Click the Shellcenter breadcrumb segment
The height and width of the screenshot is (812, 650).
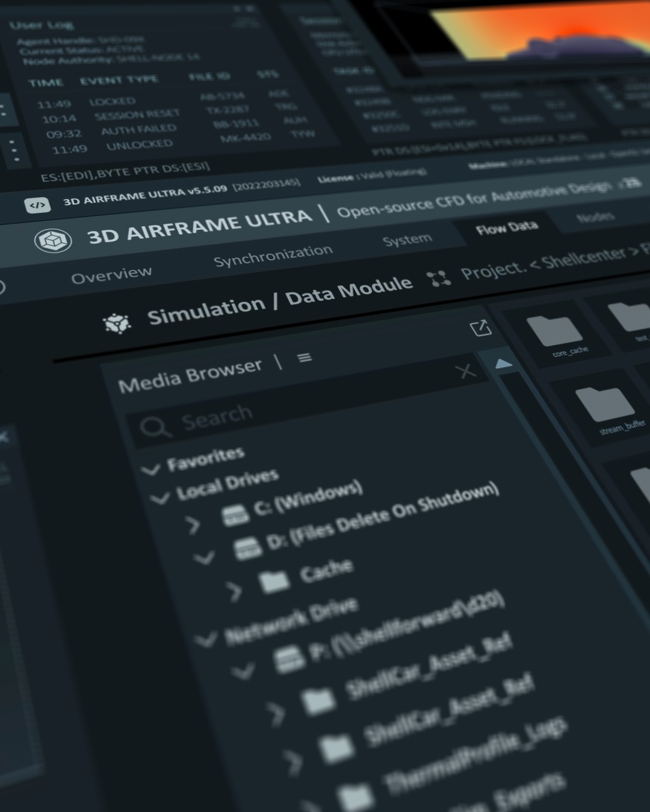point(583,257)
